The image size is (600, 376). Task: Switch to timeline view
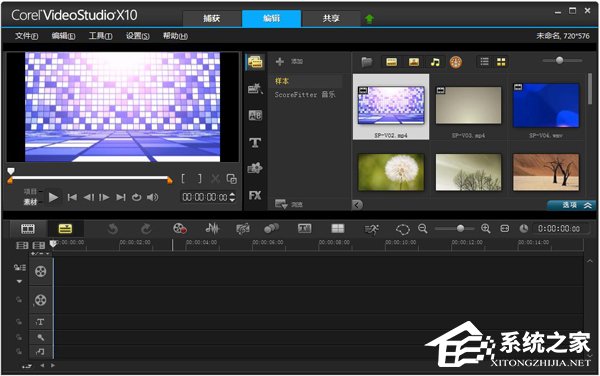[65, 229]
